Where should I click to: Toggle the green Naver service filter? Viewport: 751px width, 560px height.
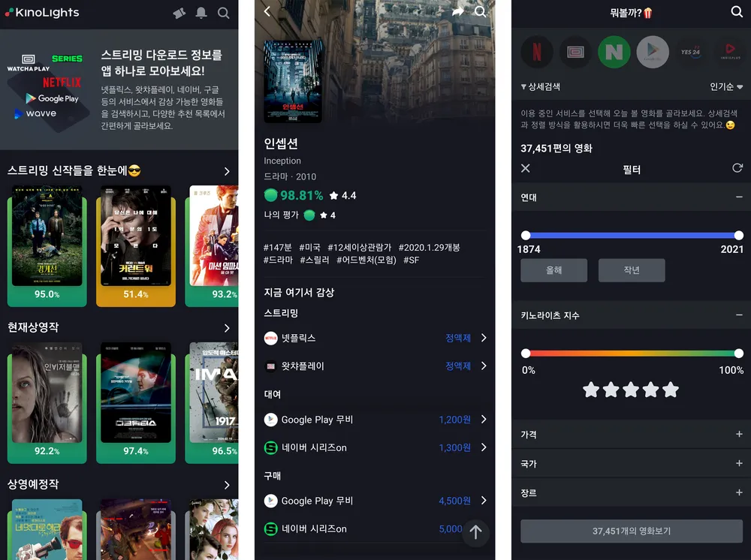pos(614,52)
